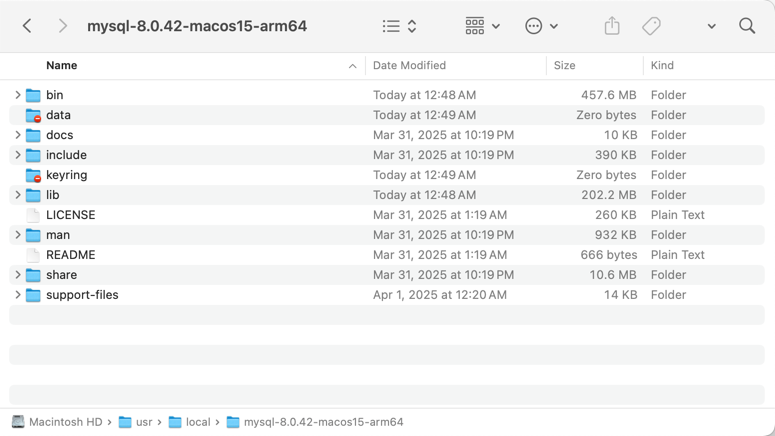
Task: Expand the bin folder disclosure arrow
Action: pyautogui.click(x=17, y=95)
